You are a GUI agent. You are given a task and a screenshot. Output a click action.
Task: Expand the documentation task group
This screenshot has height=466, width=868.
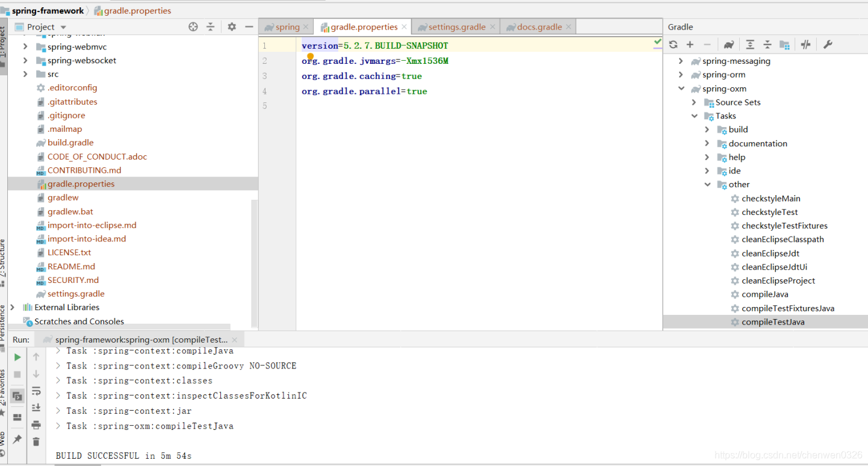[707, 143]
